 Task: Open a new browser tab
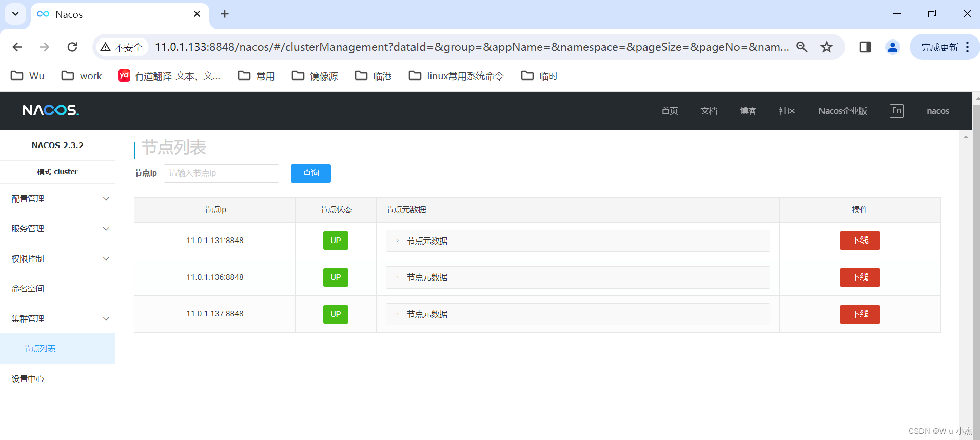point(225,14)
